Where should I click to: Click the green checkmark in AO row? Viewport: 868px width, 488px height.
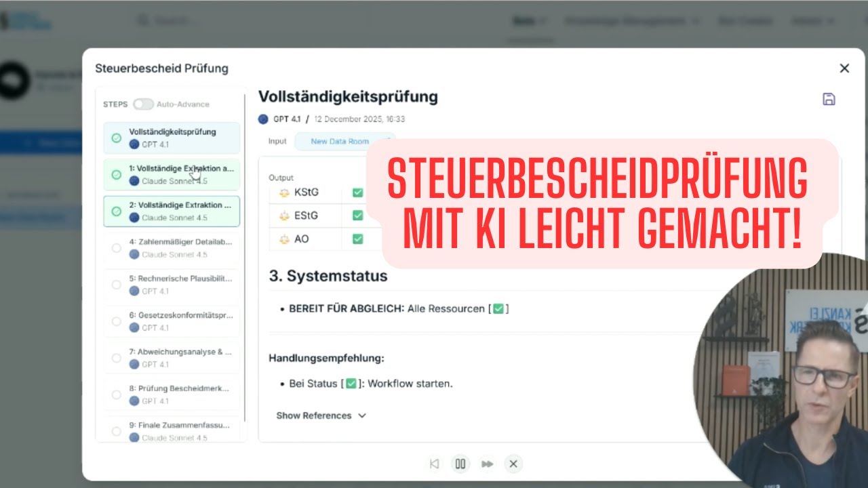357,239
